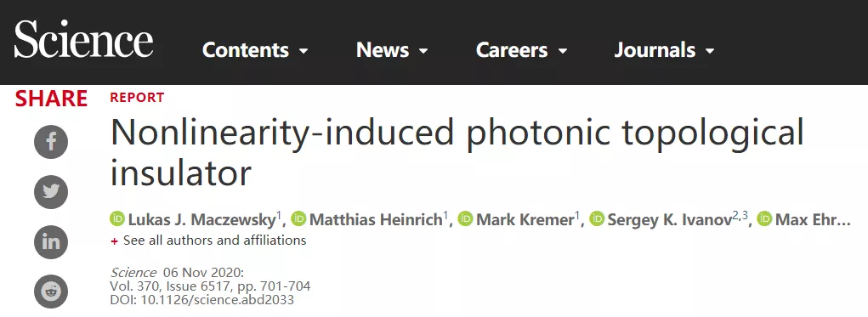Open ORCID icon for Lukas J. Maczewsky
Viewport: 868px width, 317px height.
click(x=117, y=219)
